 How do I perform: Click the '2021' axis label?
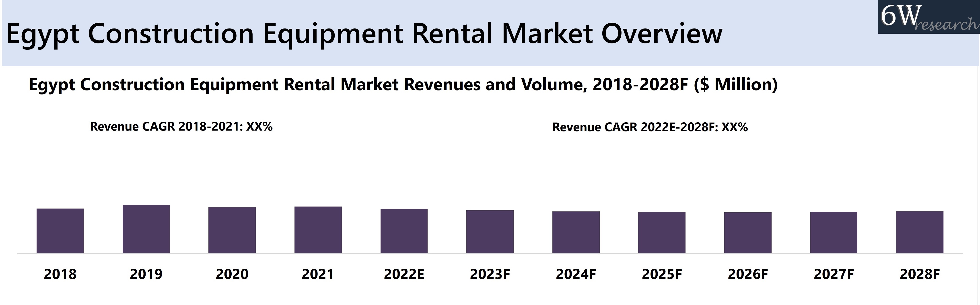tap(318, 274)
